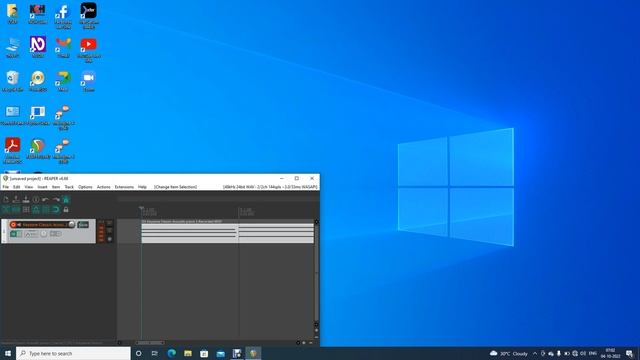
Task: Open Project settings from the toolbar
Action: tap(36, 199)
